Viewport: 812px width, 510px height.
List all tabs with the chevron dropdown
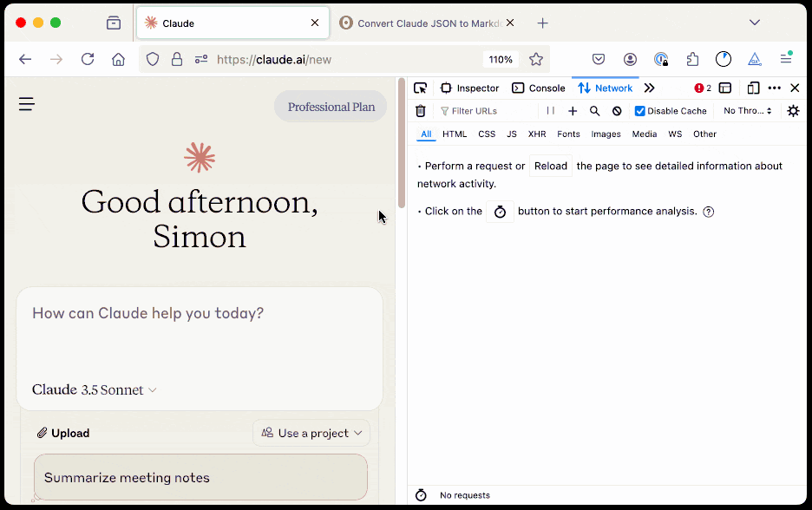pyautogui.click(x=755, y=23)
